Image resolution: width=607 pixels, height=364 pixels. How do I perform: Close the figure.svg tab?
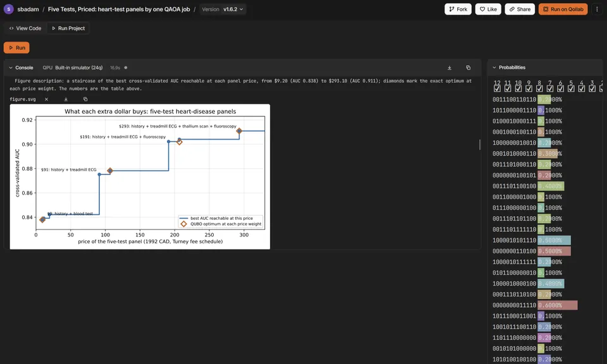point(46,99)
